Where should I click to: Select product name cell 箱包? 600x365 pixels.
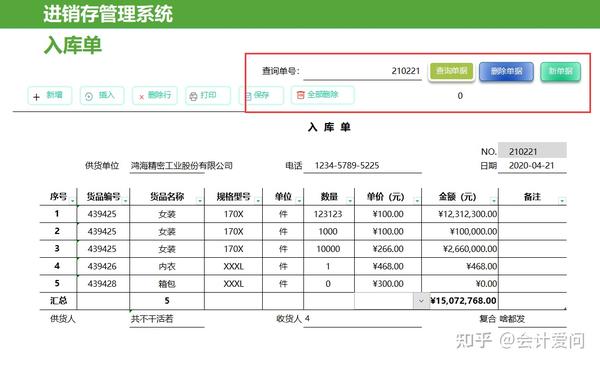167,284
